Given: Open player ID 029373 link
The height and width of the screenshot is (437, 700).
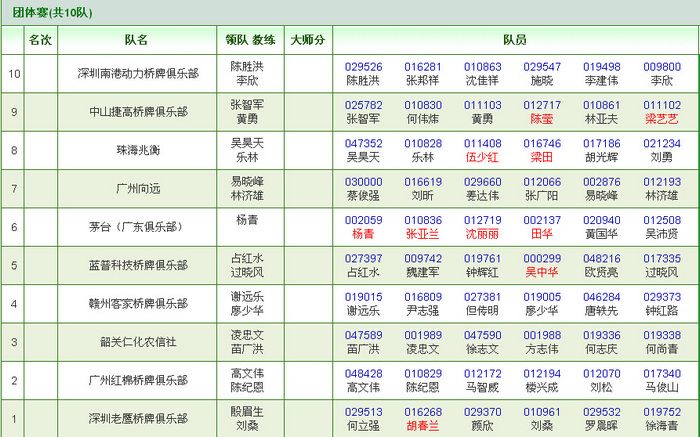Looking at the screenshot, I should pos(662,297).
